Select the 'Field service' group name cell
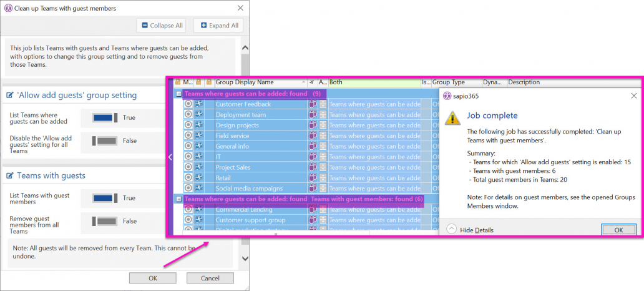The image size is (644, 291). (x=261, y=136)
